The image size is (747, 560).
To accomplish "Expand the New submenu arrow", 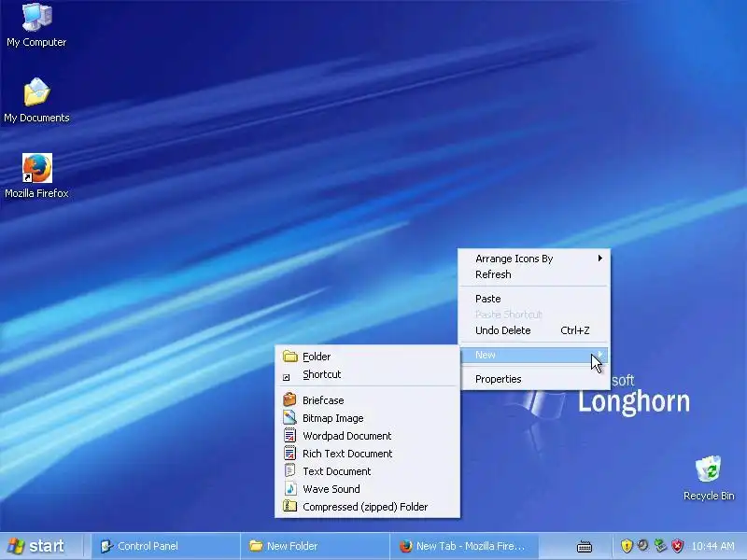I will click(x=600, y=355).
